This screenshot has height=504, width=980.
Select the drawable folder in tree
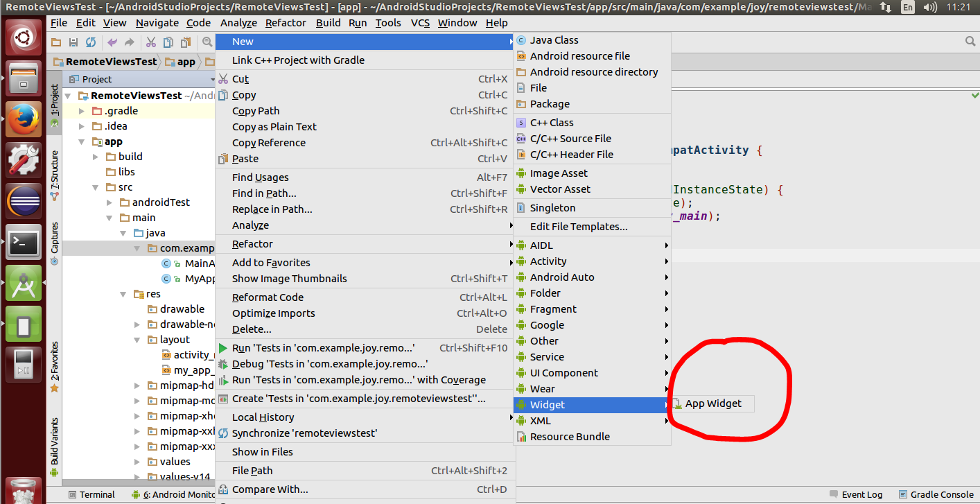(182, 309)
